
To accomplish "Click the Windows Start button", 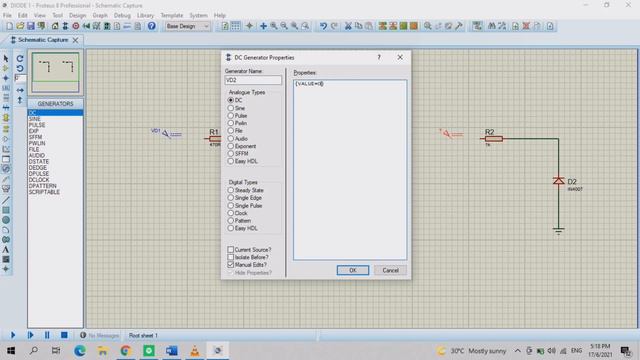I will tap(11, 351).
